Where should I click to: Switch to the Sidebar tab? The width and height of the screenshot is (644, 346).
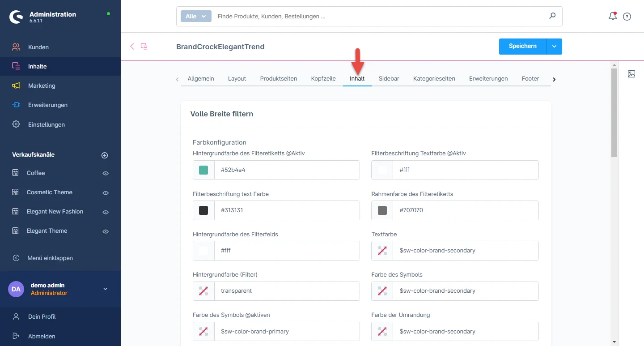(389, 79)
